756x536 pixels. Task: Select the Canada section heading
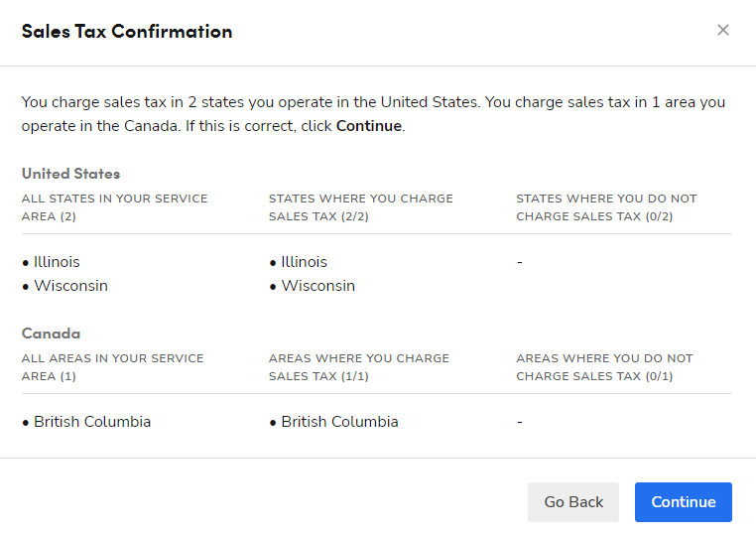(x=52, y=334)
